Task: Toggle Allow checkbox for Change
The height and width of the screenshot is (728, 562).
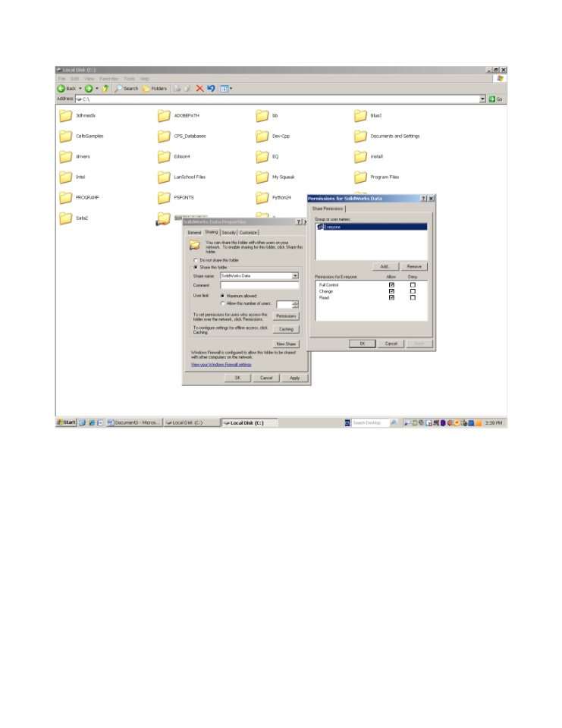Action: (x=391, y=291)
